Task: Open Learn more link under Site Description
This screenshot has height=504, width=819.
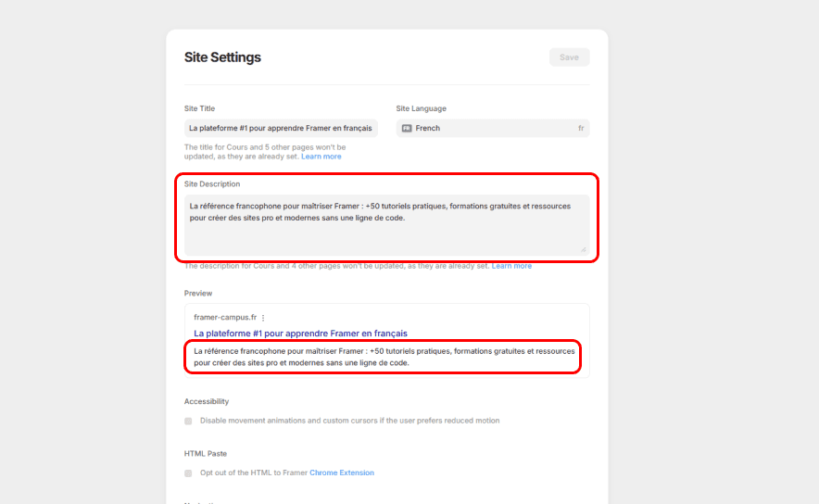Action: (511, 266)
